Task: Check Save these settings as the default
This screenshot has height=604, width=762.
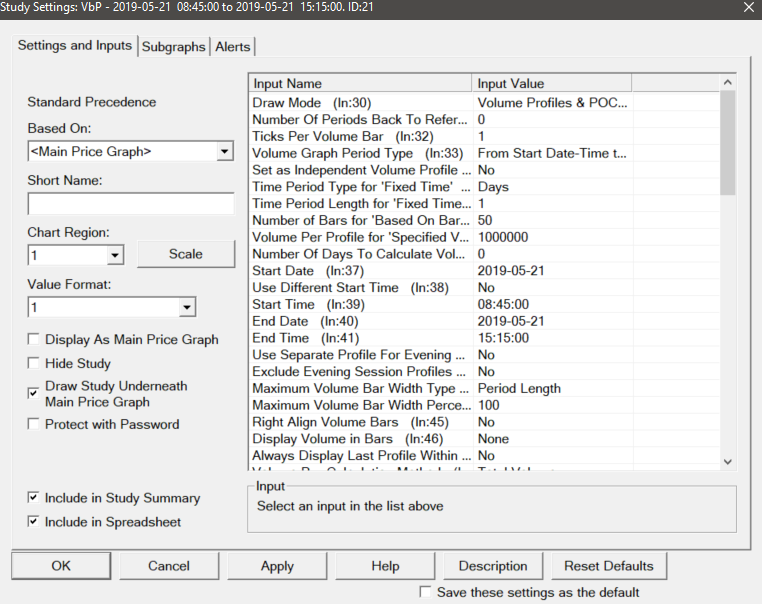Action: (426, 592)
